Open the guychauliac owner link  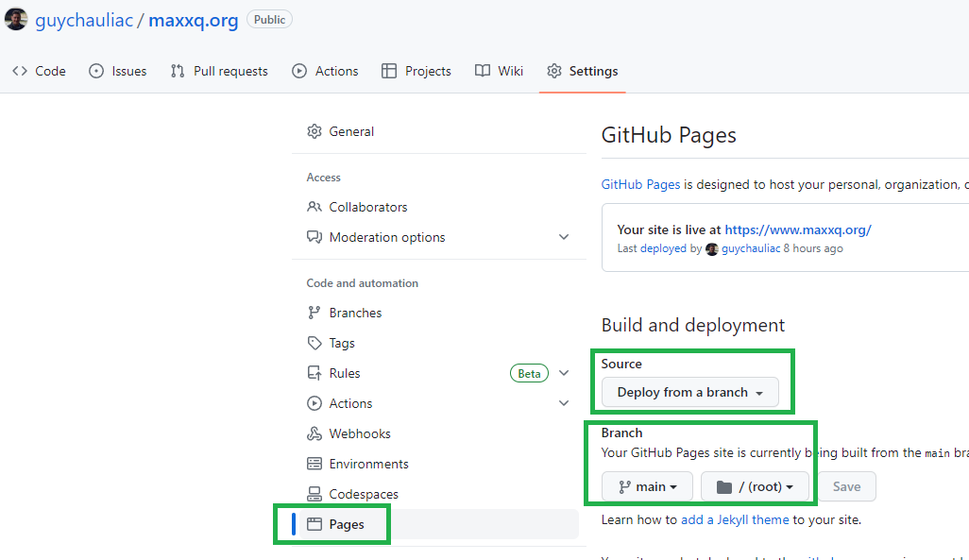coord(84,21)
